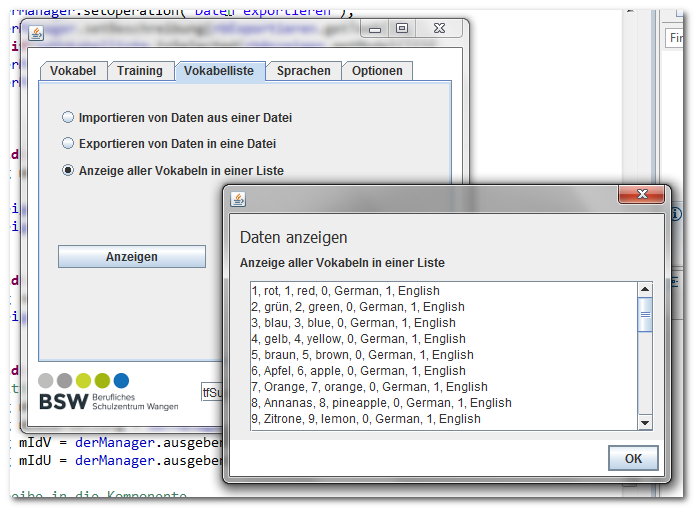Image resolution: width=694 pixels, height=508 pixels.
Task: Select Anzeige aller Vokabeln in einer Liste
Action: (x=173, y=170)
